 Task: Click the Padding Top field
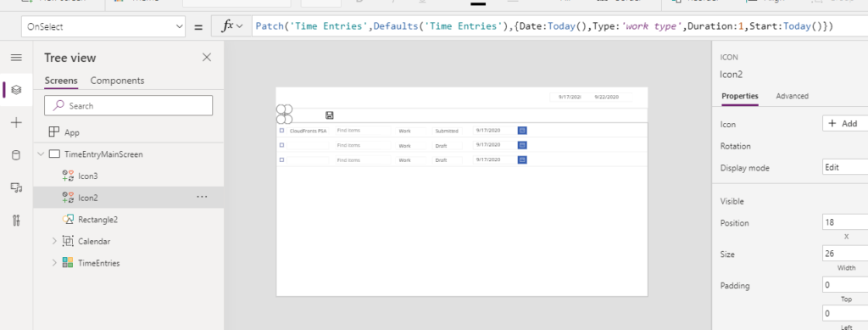845,285
